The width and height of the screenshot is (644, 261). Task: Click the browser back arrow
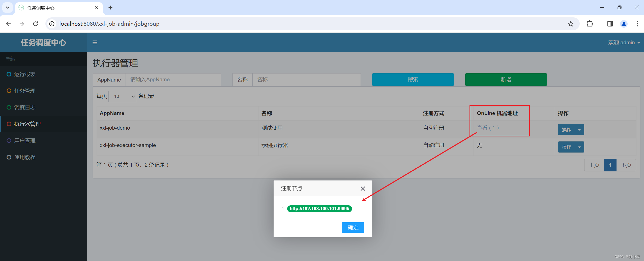pos(8,24)
